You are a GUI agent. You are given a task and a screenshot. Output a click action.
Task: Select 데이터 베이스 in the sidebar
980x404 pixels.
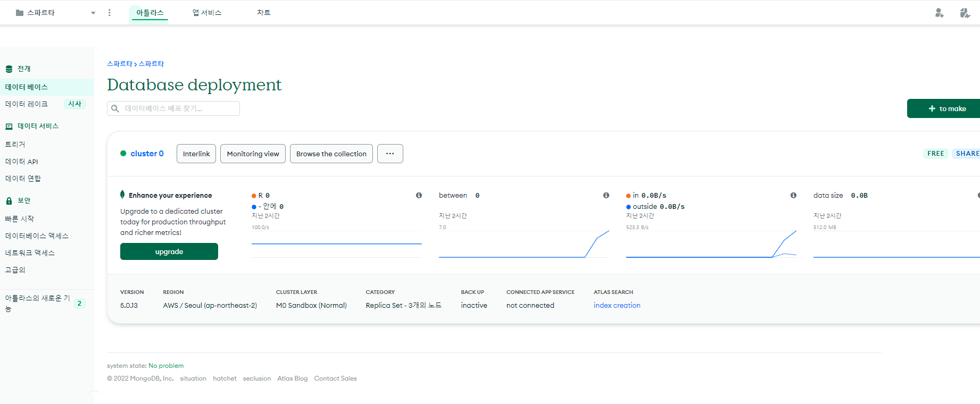click(x=47, y=87)
